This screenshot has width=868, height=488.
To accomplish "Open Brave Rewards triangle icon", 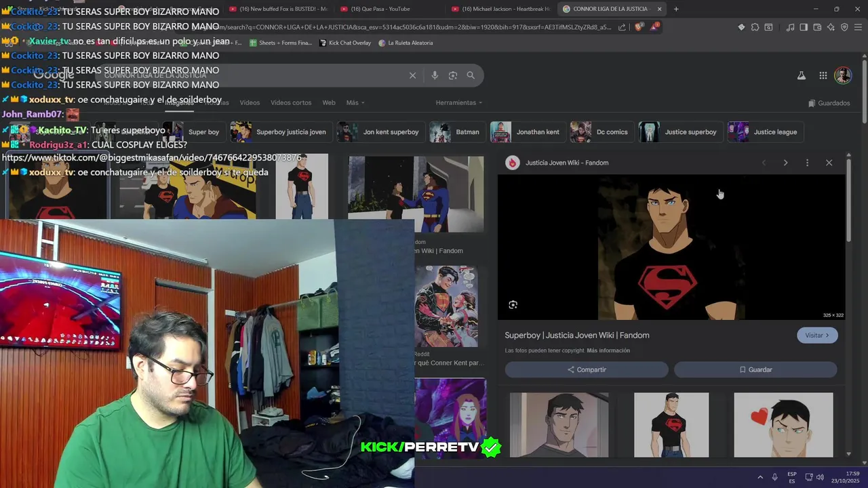I will click(654, 27).
